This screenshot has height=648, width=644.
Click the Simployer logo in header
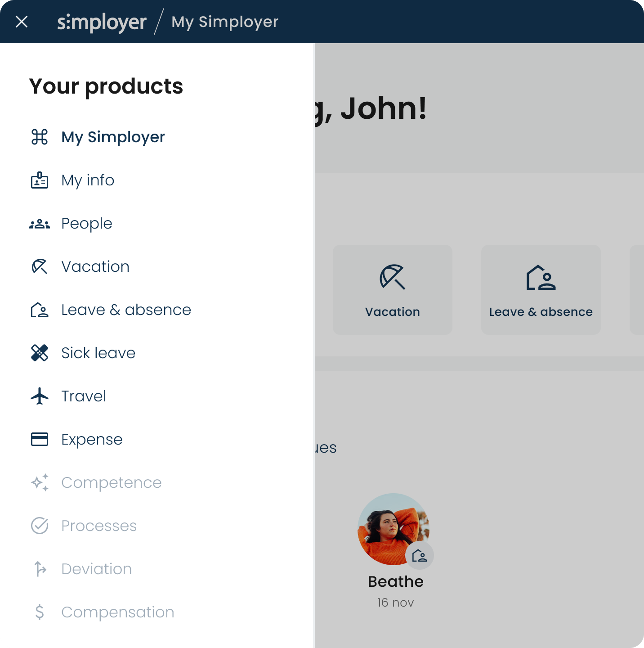coord(102,22)
